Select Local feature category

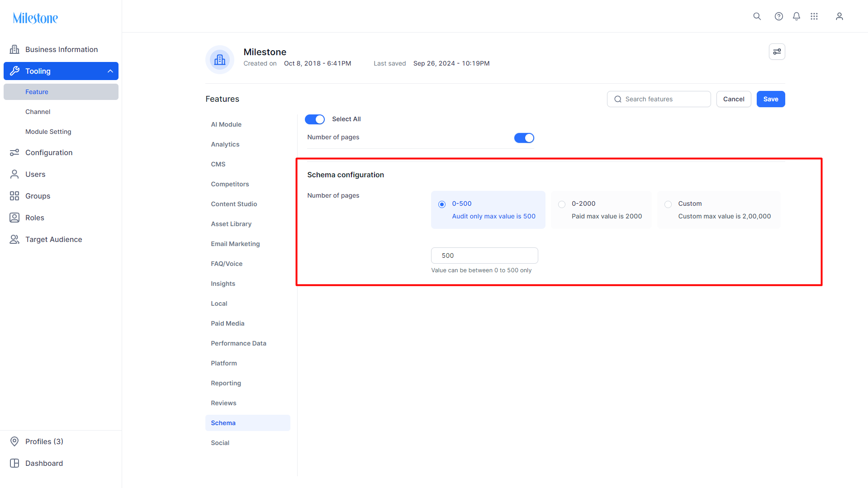(248, 303)
